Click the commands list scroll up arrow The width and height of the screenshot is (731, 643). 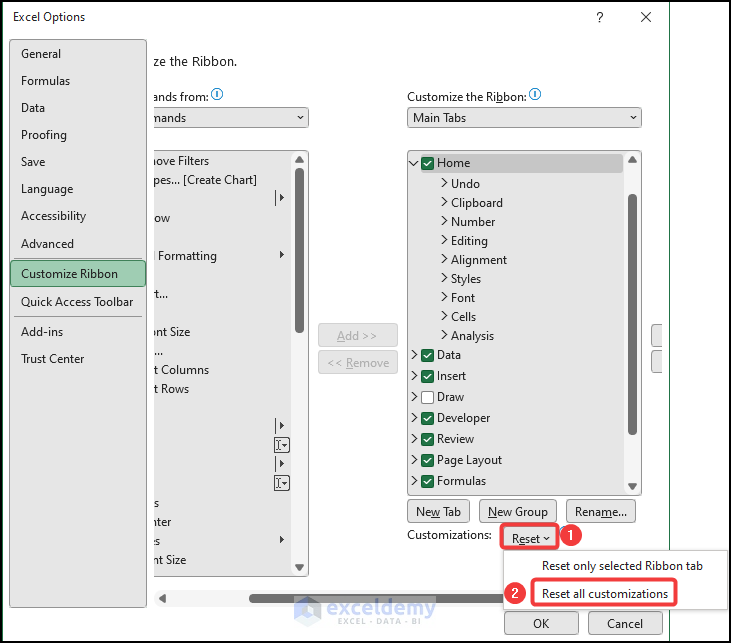click(299, 160)
